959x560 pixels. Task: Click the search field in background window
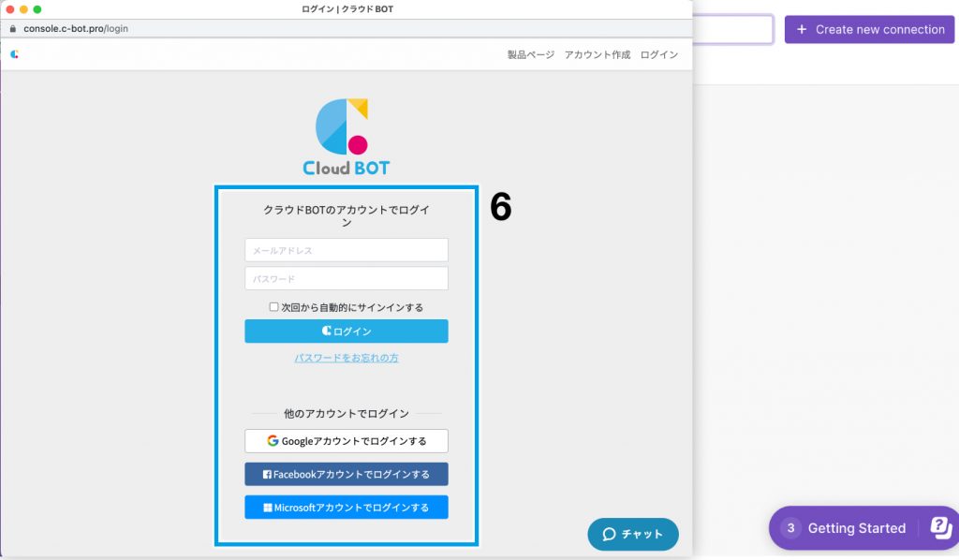coord(733,29)
